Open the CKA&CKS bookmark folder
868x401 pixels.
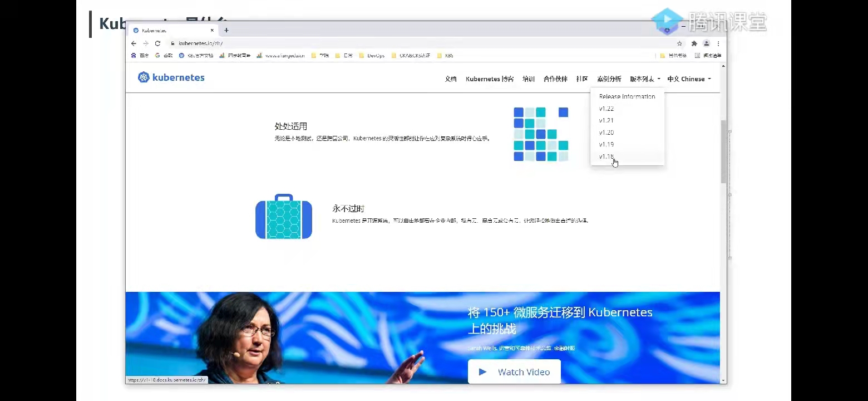coord(411,56)
